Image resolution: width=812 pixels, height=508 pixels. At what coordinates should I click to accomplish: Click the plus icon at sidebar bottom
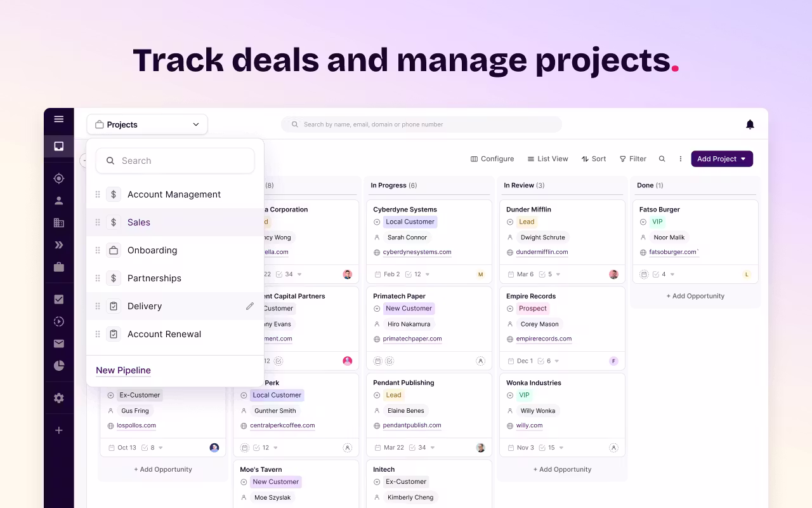point(59,430)
